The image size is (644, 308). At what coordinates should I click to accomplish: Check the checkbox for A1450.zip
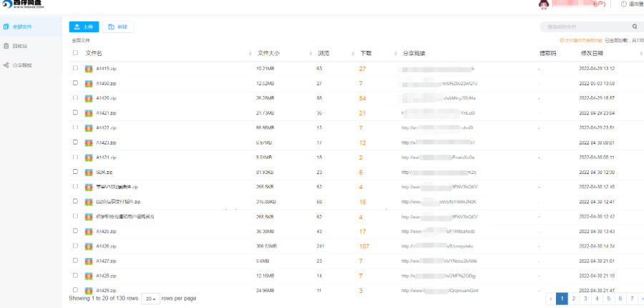75,83
